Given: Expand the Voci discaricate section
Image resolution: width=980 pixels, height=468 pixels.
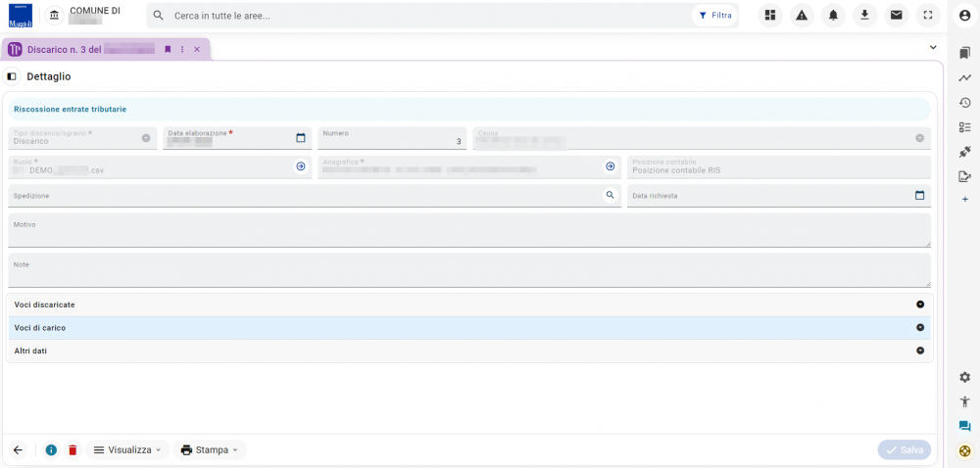Looking at the screenshot, I should 469,304.
